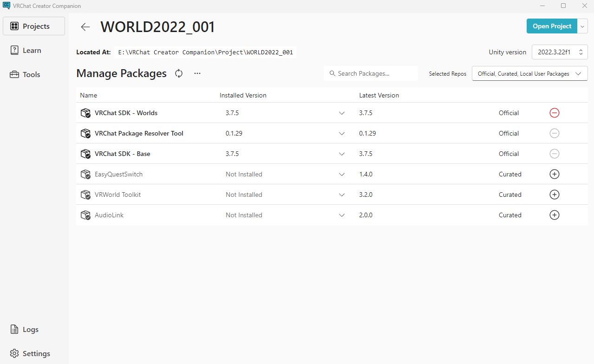Add the AudioLink package
The width and height of the screenshot is (594, 364).
tap(554, 215)
